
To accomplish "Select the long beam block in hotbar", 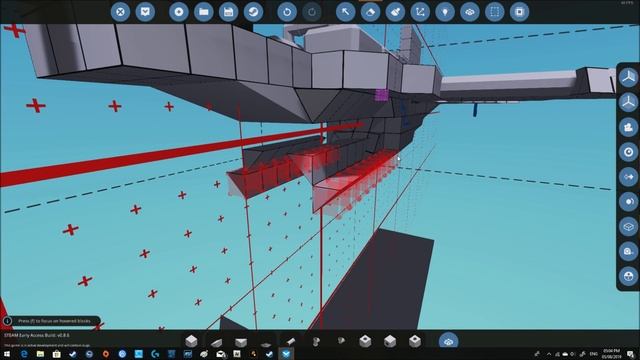I will [291, 341].
